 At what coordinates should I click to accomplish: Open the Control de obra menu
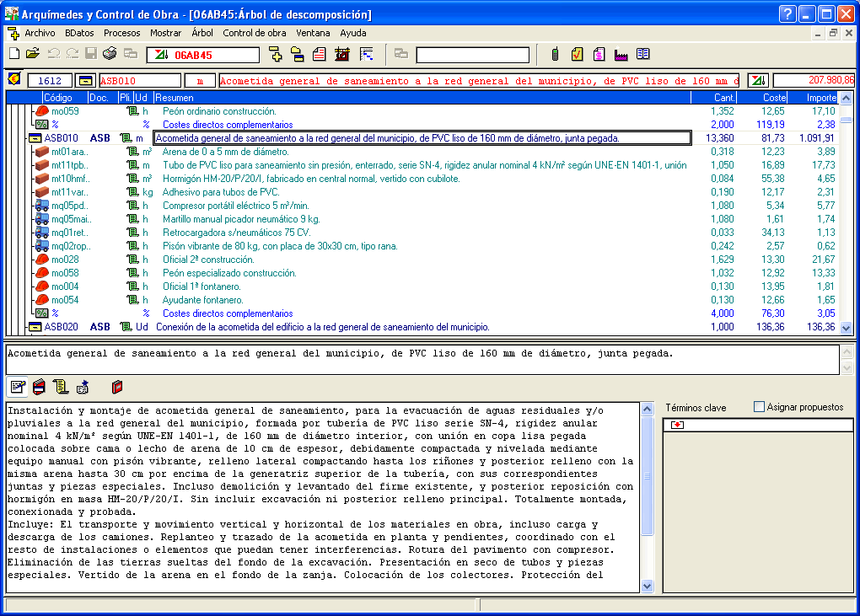coord(255,33)
